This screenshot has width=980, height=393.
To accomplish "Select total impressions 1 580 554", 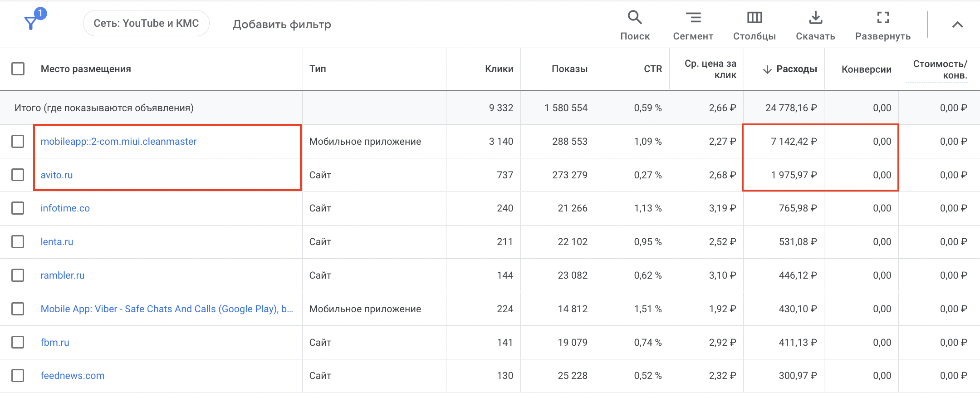I will pyautogui.click(x=566, y=108).
